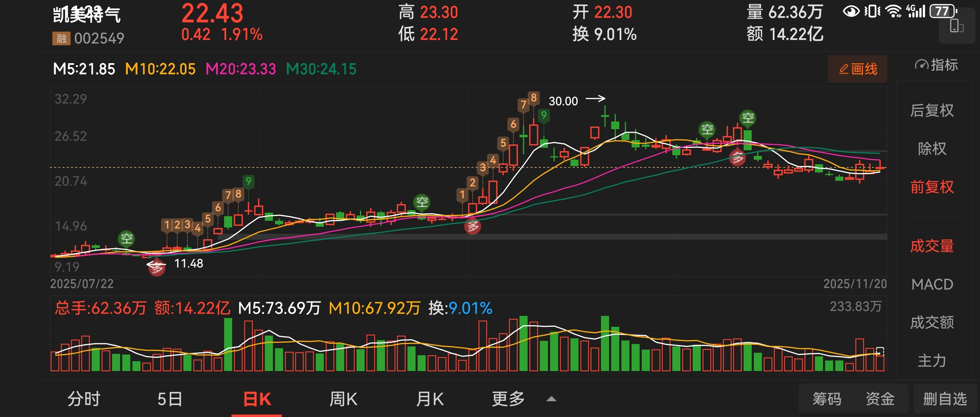
Task: Switch to 后复权 backward-adjusted mode
Action: tap(932, 111)
